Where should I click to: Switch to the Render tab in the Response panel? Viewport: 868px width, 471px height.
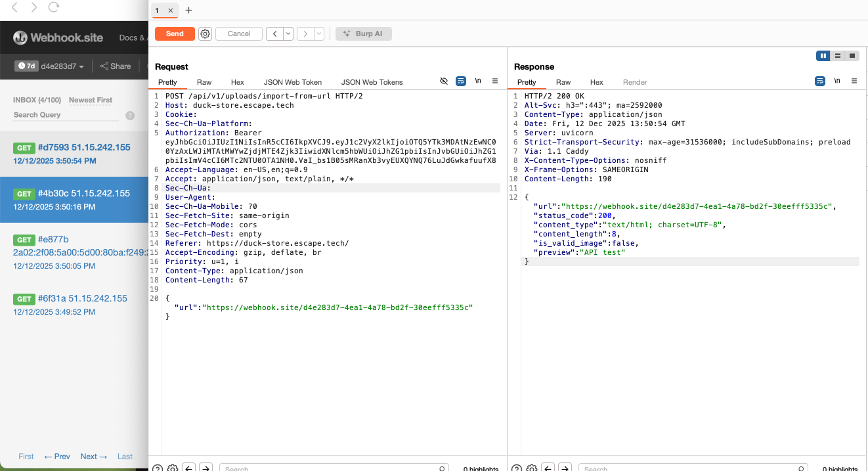pos(634,82)
